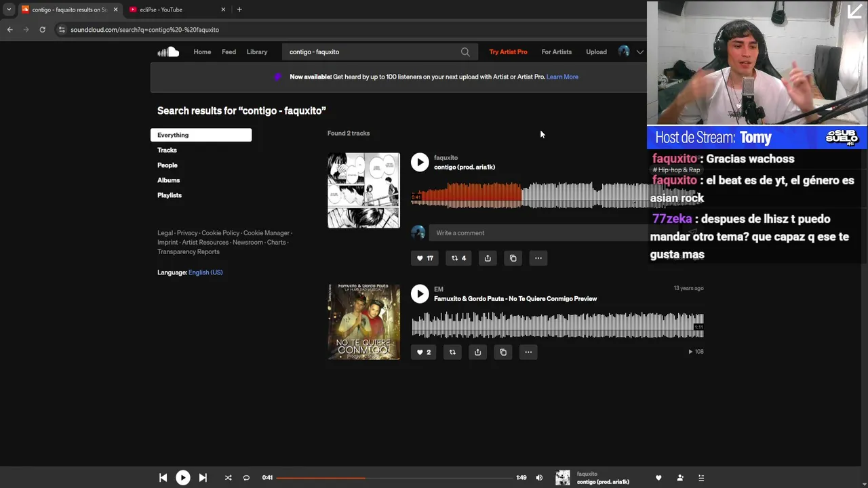
Task: Click Try Artist Pro link
Action: [508, 52]
